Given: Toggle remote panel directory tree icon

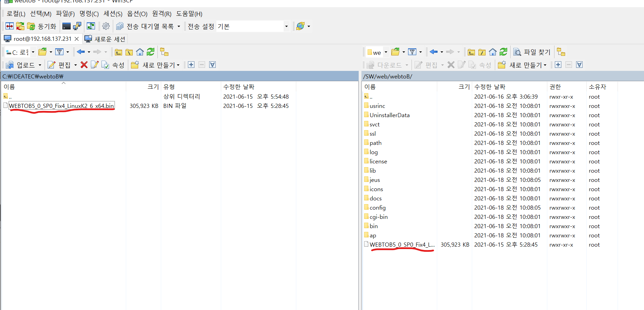Looking at the screenshot, I should [561, 52].
